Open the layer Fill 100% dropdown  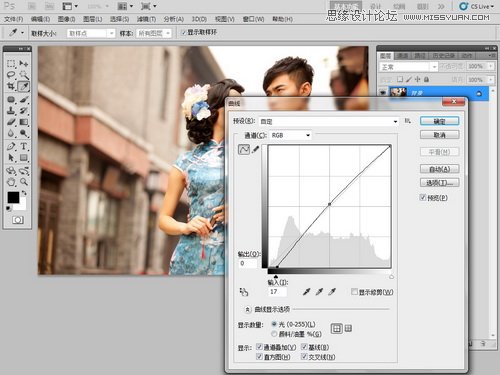491,80
